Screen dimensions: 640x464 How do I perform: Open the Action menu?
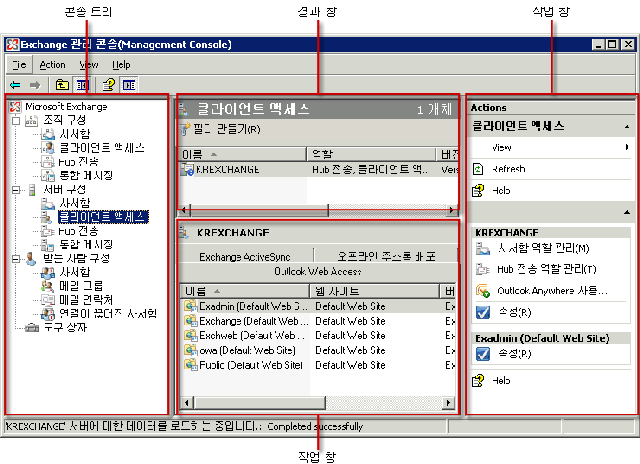coord(52,64)
